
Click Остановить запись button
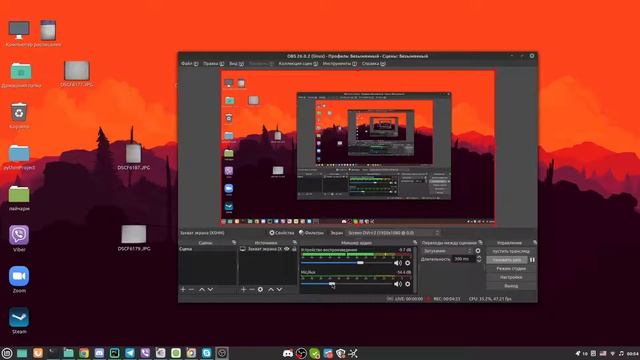click(507, 260)
